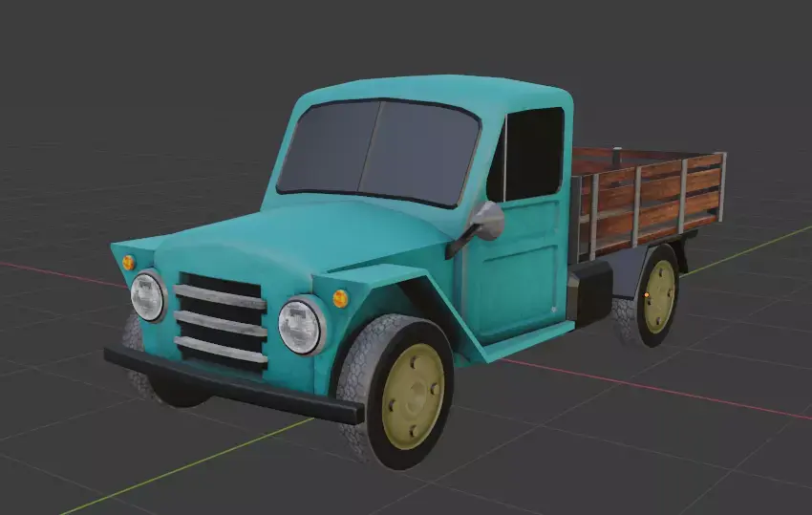Select the orange turn signal above the front fender
812x515 pixels.
[340, 298]
